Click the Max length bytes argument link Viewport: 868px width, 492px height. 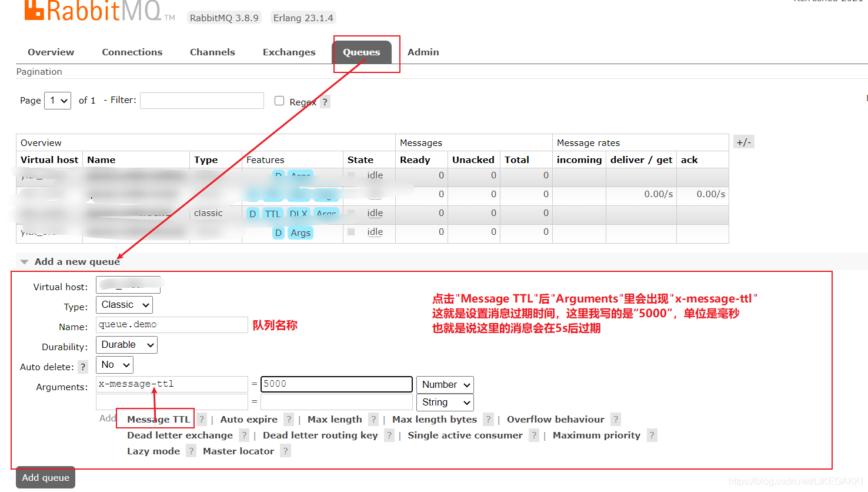tap(435, 419)
